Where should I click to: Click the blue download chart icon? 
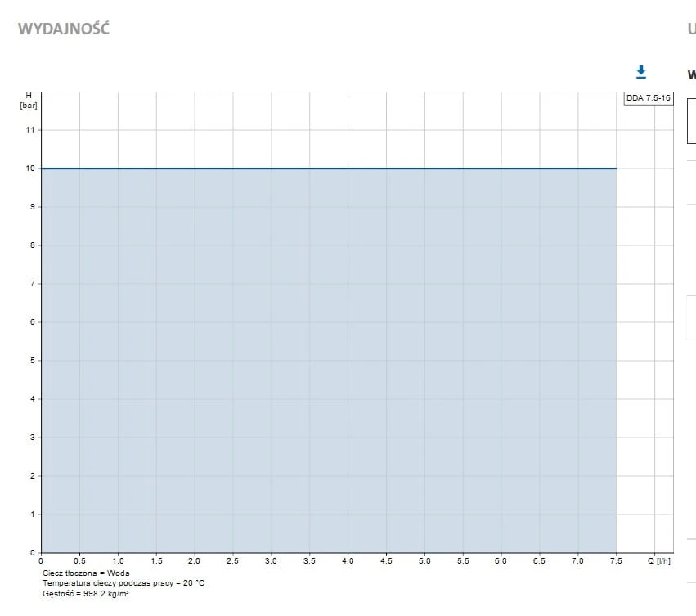point(641,72)
